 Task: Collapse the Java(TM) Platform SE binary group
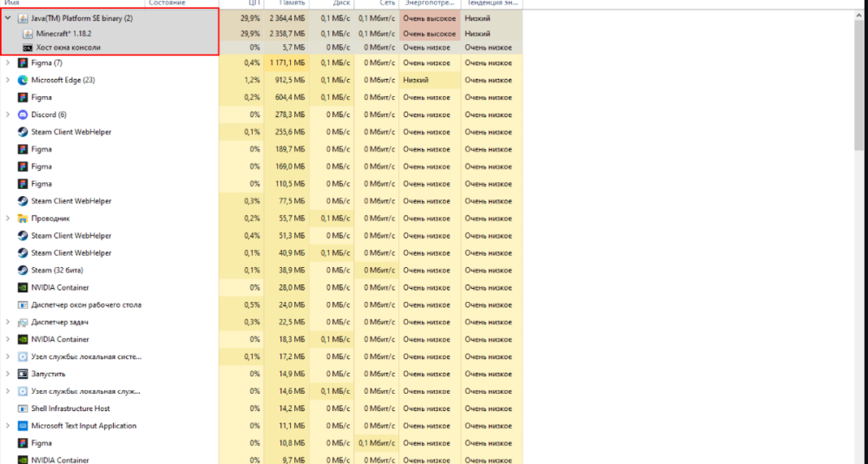pyautogui.click(x=8, y=18)
